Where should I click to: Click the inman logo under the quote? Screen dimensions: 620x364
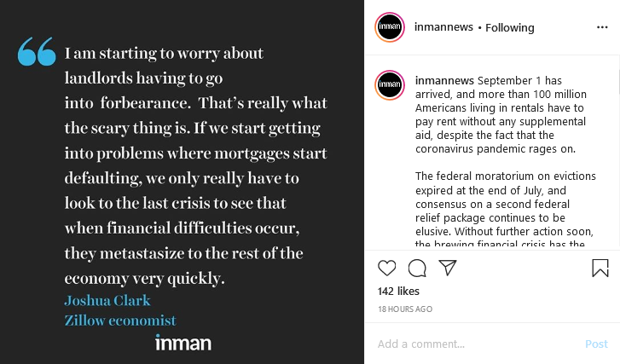click(x=183, y=343)
